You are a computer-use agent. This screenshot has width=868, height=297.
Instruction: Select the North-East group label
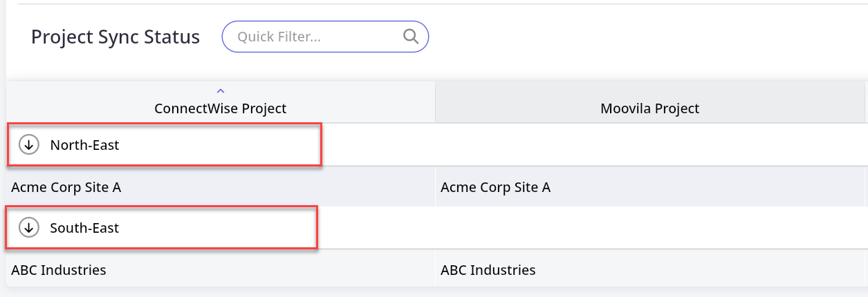tap(84, 145)
